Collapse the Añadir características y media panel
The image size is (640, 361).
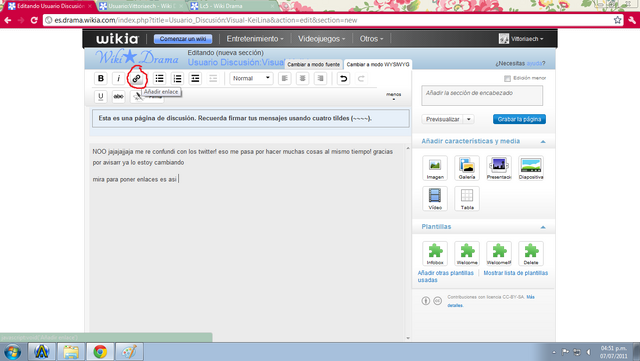click(543, 142)
